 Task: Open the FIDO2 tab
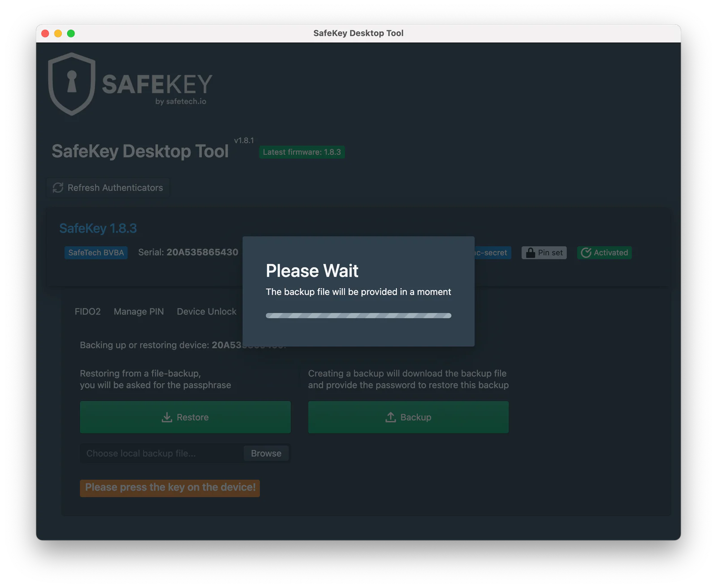pos(88,311)
